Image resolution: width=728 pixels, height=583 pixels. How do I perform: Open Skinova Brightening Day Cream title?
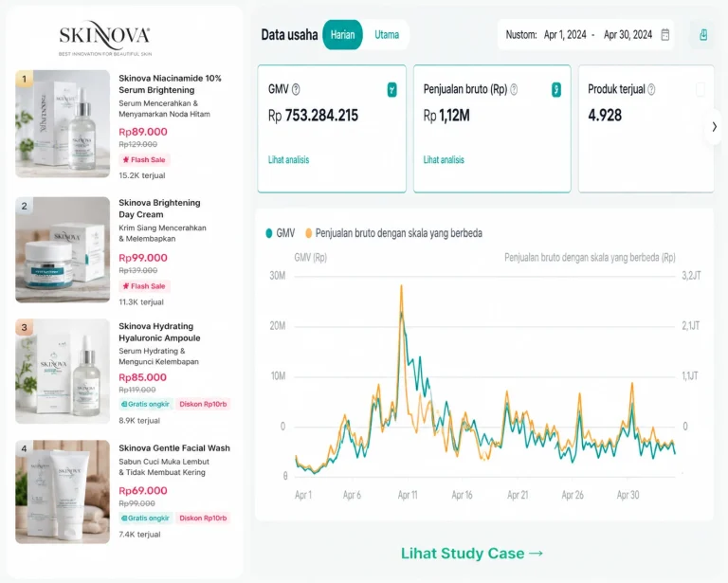pos(159,209)
